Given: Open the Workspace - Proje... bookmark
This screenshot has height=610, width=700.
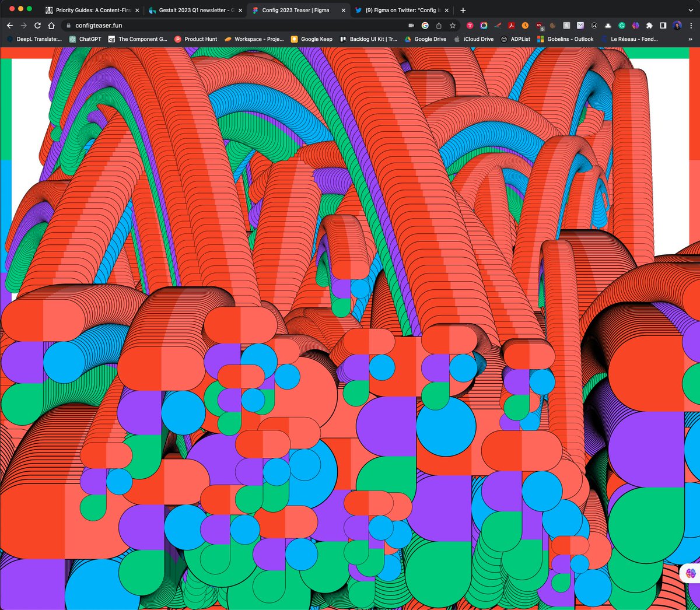Looking at the screenshot, I should click(254, 39).
